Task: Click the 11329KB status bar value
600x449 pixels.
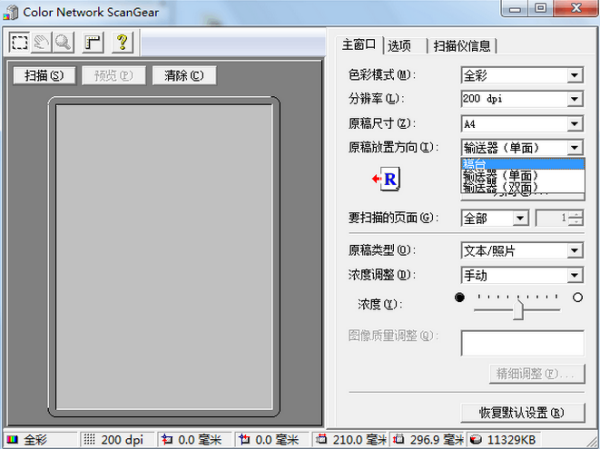Action: [x=512, y=439]
